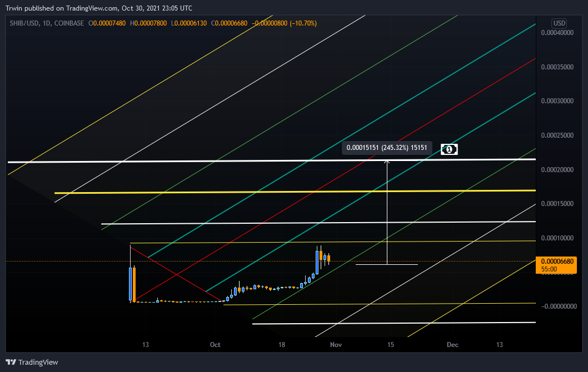Viewport: 588px width, 372px height.
Task: Click the 0.00025000 price axis label
Action: pyautogui.click(x=557, y=135)
